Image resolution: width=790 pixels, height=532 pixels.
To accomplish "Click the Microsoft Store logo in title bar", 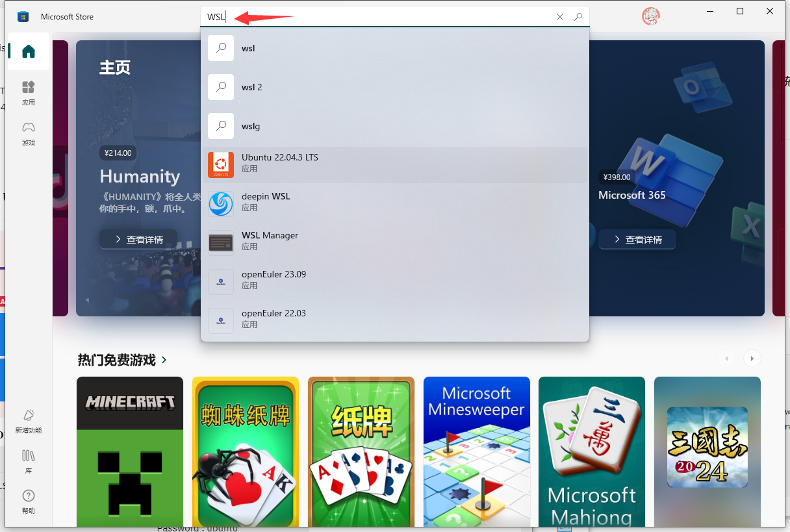I will pyautogui.click(x=23, y=17).
